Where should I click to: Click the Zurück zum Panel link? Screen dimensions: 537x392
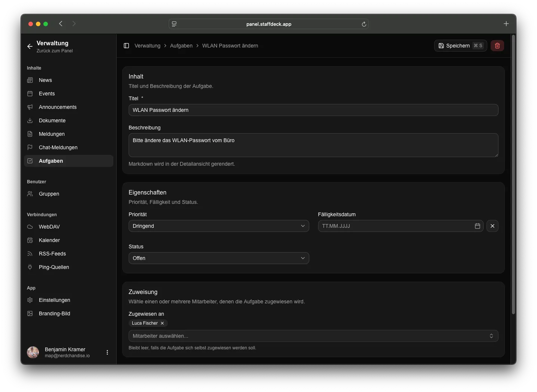tap(55, 51)
